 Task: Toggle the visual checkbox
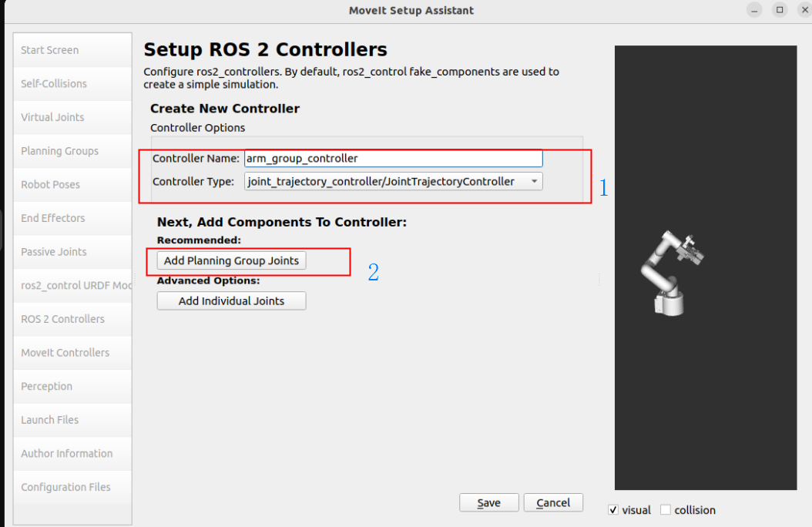coord(613,510)
